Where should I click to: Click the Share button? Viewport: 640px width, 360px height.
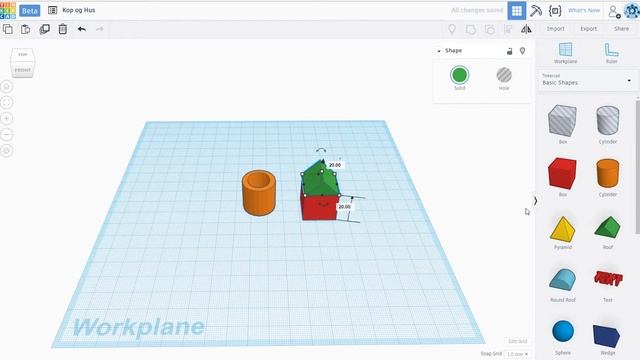(621, 29)
